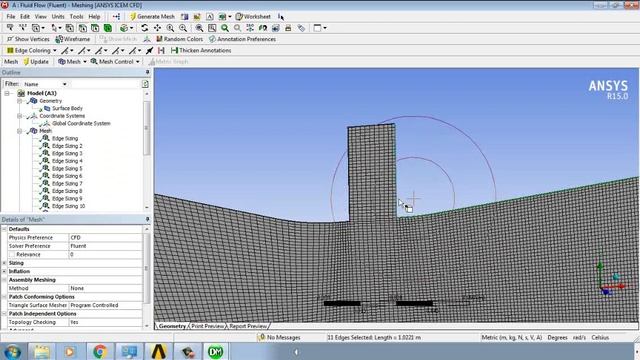
Task: Click the refresh icon beside outline filter
Action: [x=145, y=84]
